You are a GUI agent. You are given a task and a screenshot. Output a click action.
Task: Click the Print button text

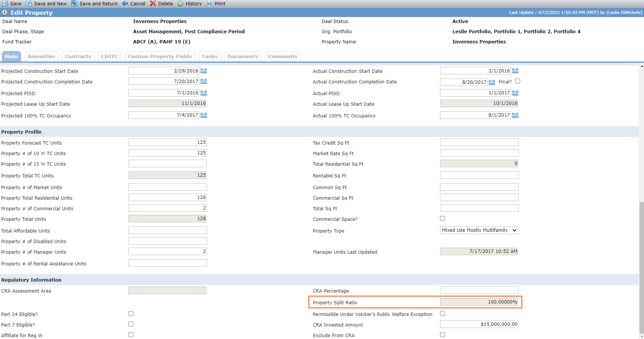pos(220,3)
